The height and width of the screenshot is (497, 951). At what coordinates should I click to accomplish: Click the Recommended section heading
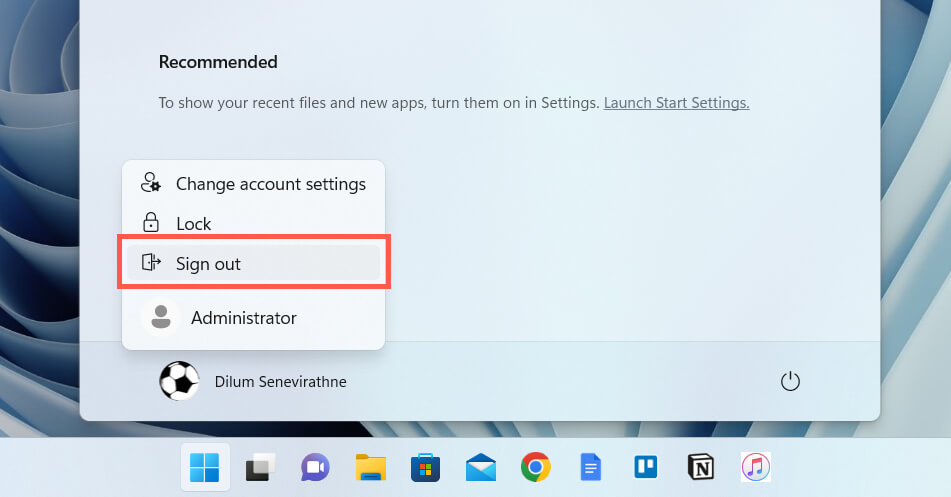point(218,62)
